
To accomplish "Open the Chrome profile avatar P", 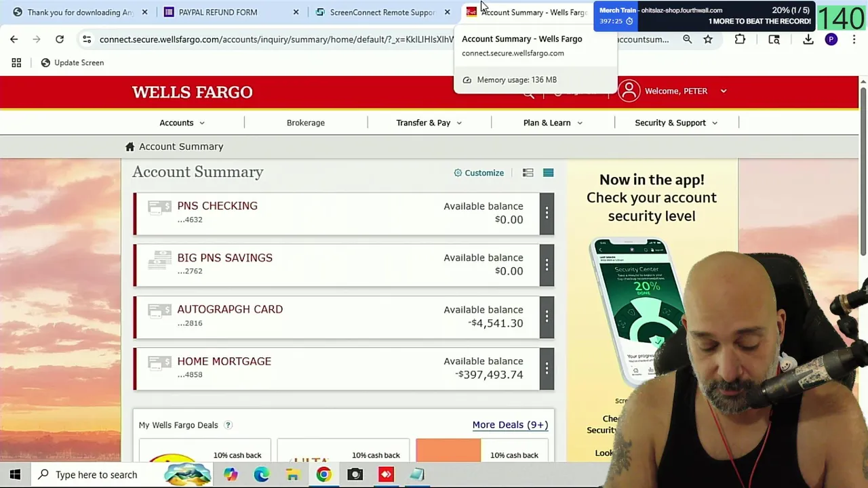I will tap(831, 39).
